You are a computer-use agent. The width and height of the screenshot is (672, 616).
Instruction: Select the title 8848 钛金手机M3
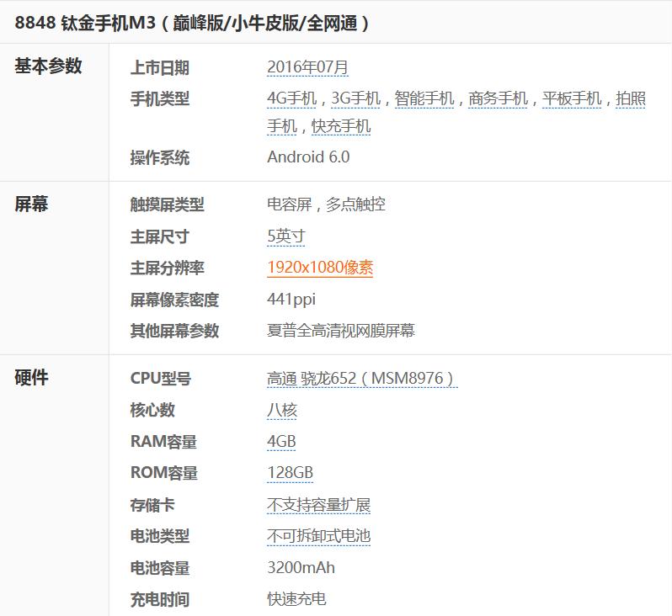pos(85,23)
